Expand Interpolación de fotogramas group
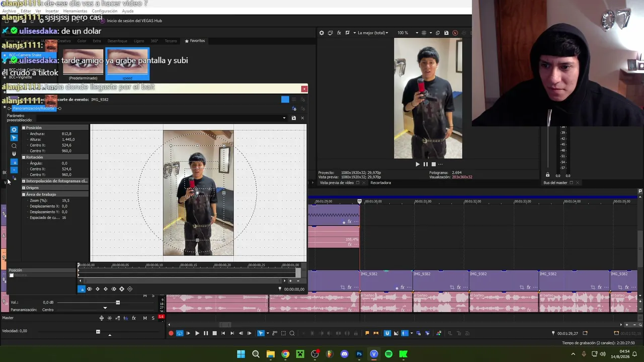This screenshot has height=362, width=644. click(x=23, y=181)
